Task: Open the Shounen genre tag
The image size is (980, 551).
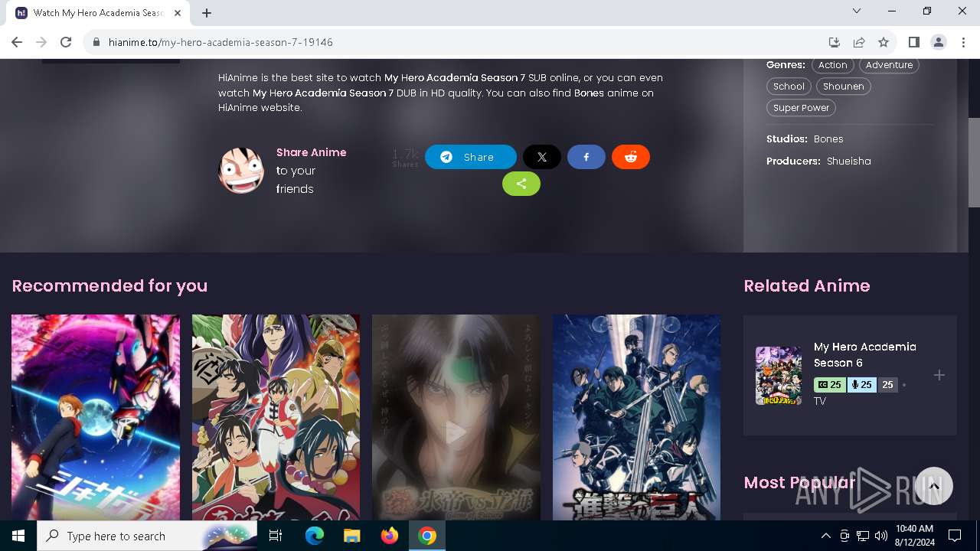Action: [x=844, y=86]
